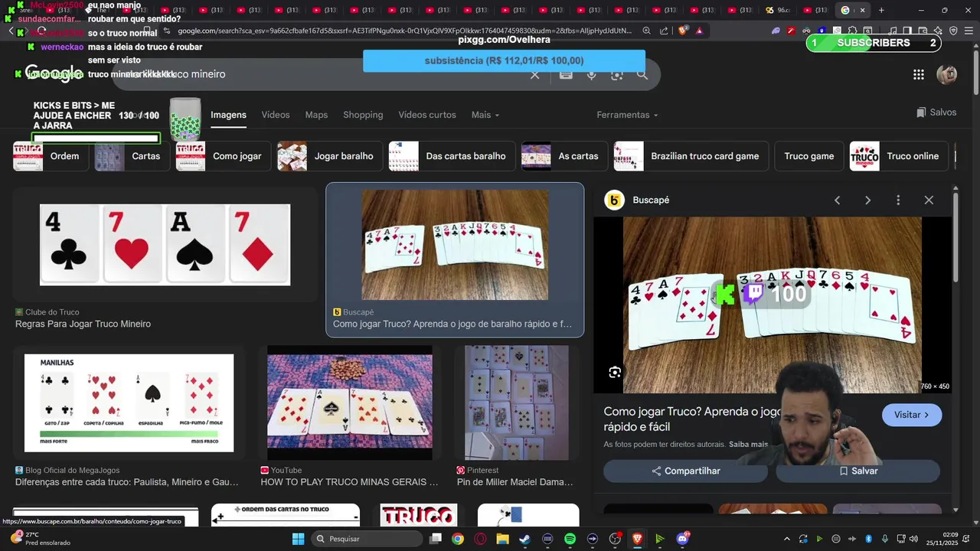Switch to the Imagens tab
Image resolution: width=980 pixels, height=551 pixels.
pyautogui.click(x=228, y=115)
